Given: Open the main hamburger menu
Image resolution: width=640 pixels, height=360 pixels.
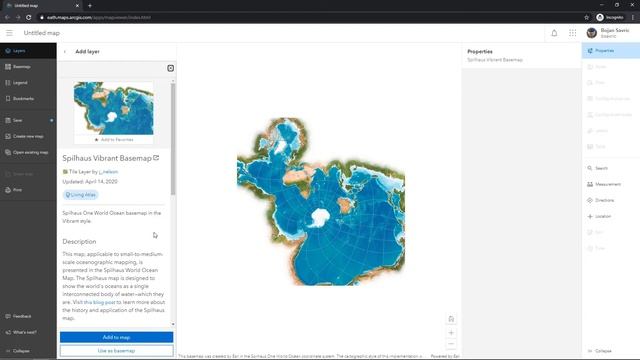Looking at the screenshot, I should point(9,33).
